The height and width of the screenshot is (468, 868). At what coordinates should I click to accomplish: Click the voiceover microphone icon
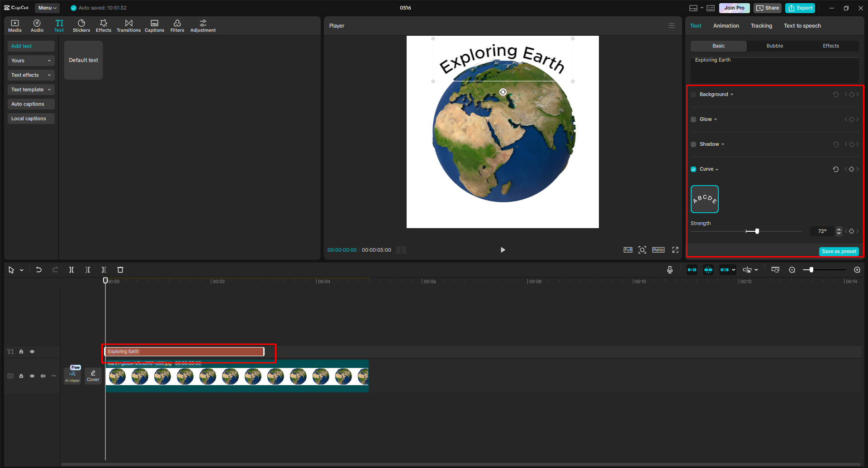(669, 269)
